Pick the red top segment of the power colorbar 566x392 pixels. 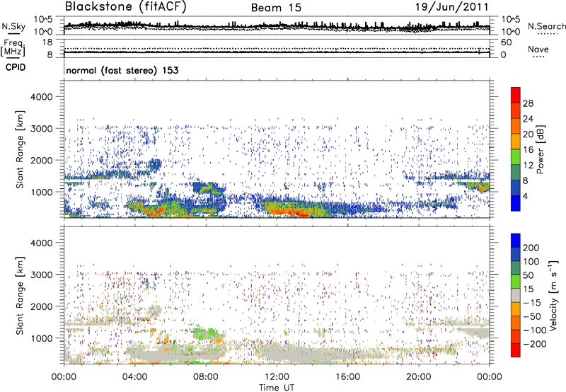pos(516,95)
